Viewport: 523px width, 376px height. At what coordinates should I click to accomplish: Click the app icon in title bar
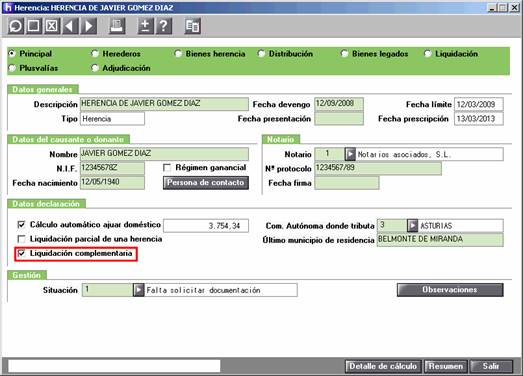click(x=7, y=7)
